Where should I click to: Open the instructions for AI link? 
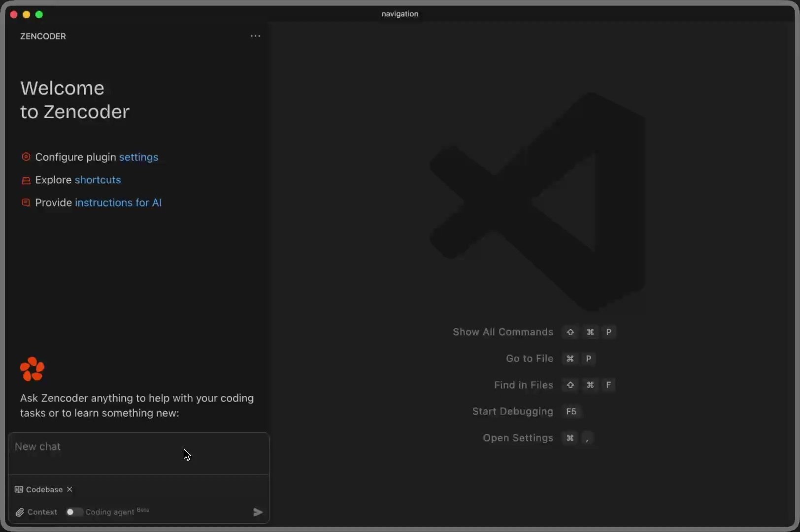pos(118,202)
